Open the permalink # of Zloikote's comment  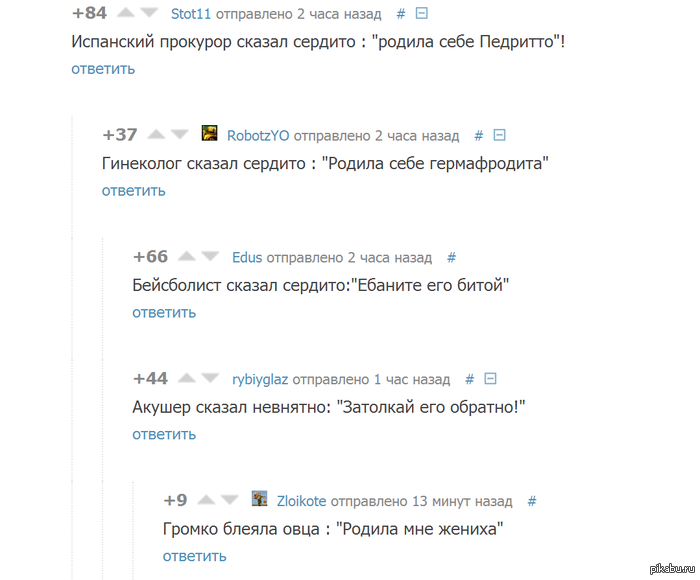tap(532, 500)
